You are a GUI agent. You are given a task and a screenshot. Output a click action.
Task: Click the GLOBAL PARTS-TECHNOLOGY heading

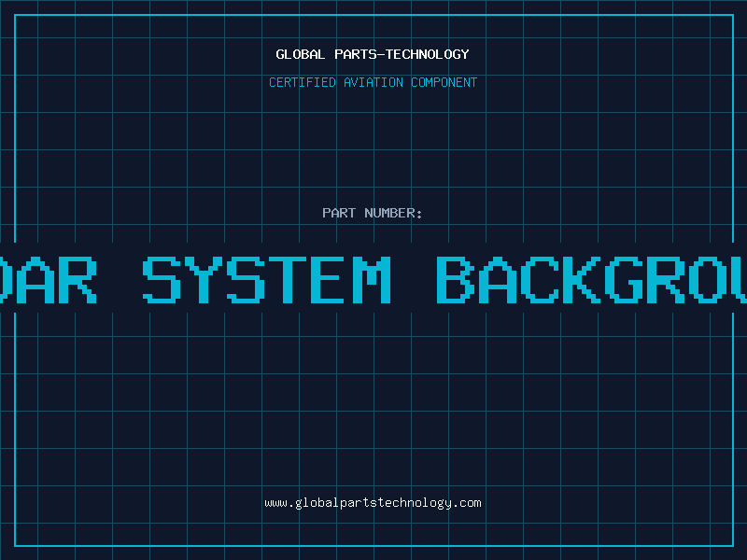pos(373,54)
